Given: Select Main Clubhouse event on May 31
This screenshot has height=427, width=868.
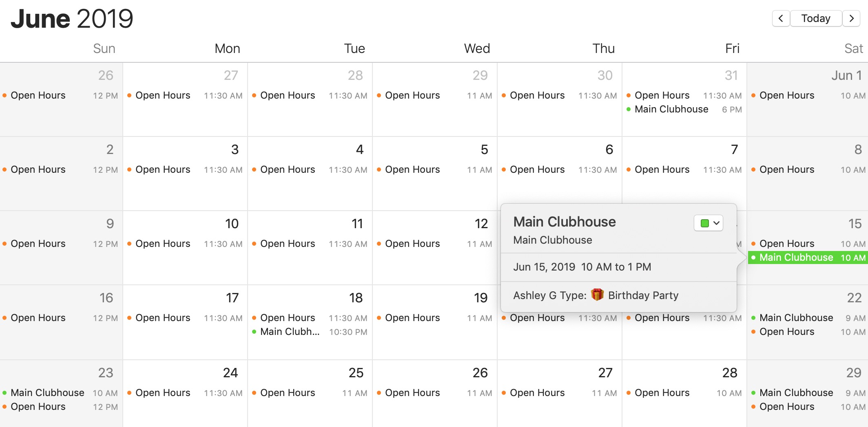Looking at the screenshot, I should point(671,109).
